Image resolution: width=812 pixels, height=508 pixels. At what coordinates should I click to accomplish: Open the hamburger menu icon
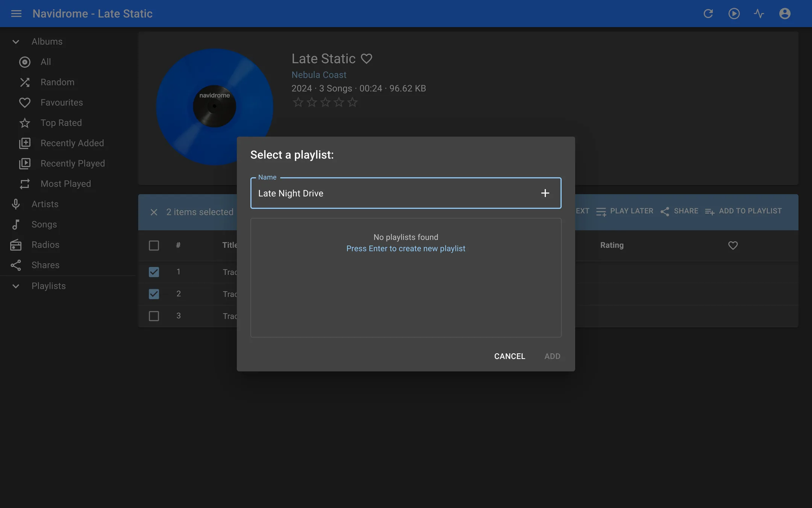click(16, 14)
